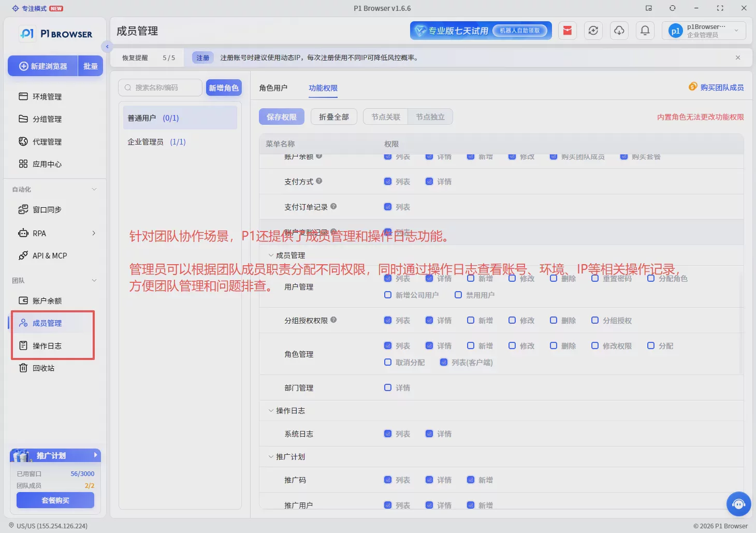
Task: Click the p1 avatar icon
Action: click(x=675, y=31)
